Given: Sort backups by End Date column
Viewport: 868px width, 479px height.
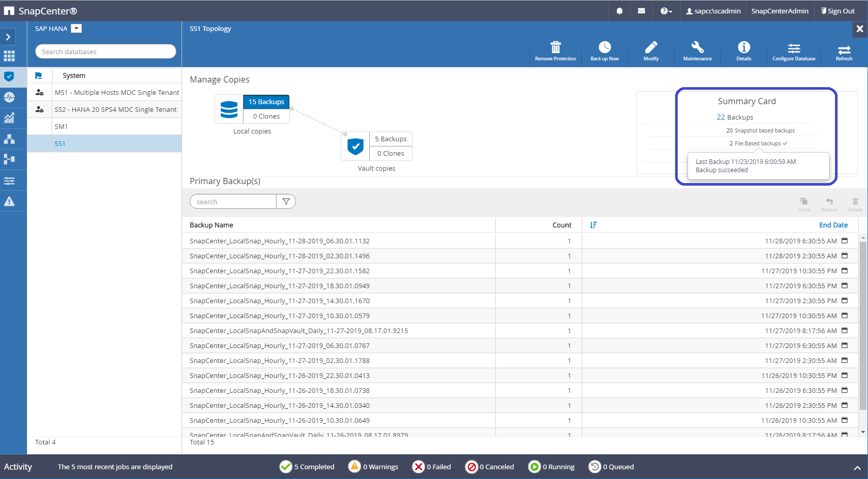Looking at the screenshot, I should pos(833,225).
